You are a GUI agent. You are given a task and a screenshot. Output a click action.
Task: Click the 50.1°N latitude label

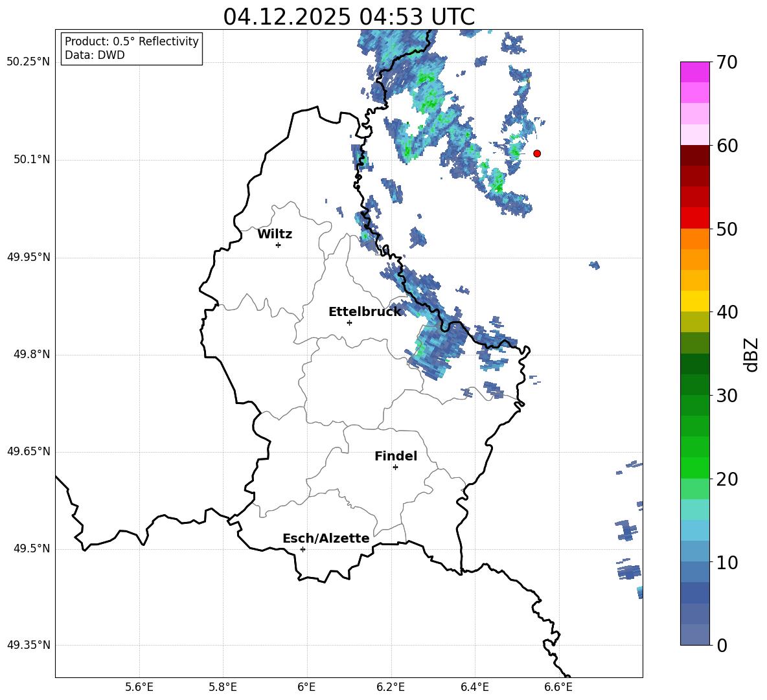[32, 160]
